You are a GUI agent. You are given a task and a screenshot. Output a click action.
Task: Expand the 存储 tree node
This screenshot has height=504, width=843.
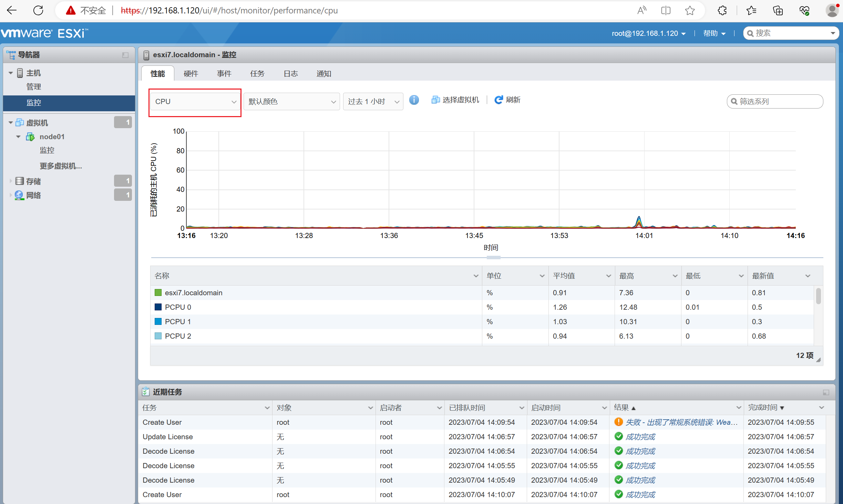11,181
